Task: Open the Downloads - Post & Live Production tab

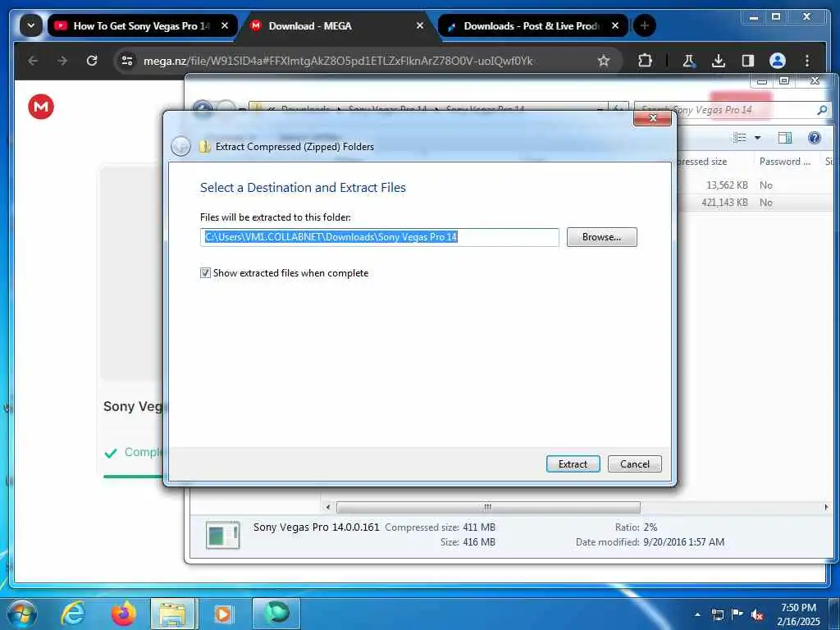Action: tap(532, 25)
